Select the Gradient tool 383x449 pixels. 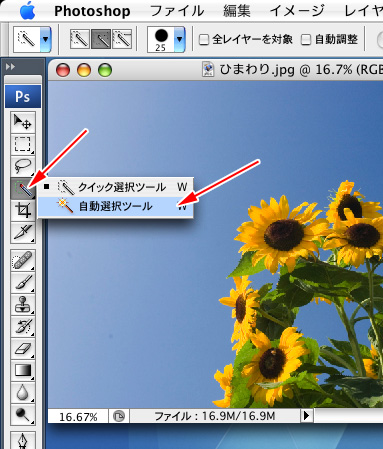pyautogui.click(x=23, y=370)
